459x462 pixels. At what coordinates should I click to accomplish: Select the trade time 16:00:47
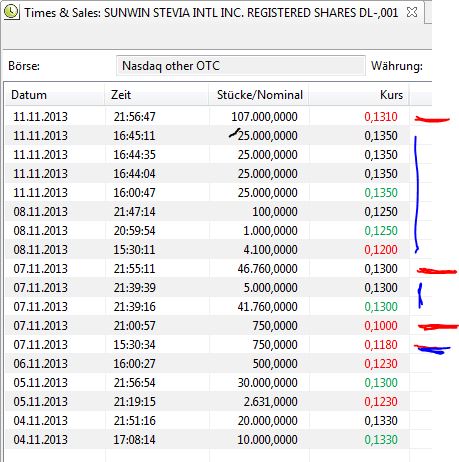[x=134, y=193]
